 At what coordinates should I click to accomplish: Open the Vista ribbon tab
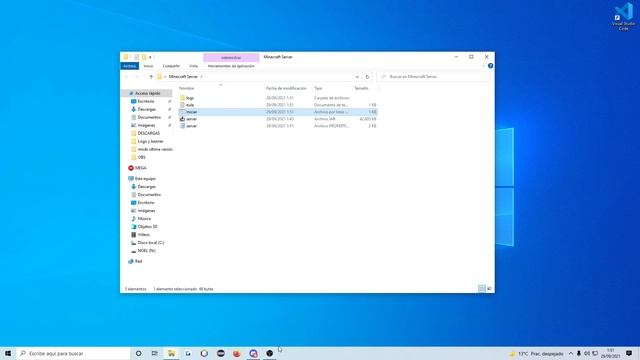[x=193, y=66]
